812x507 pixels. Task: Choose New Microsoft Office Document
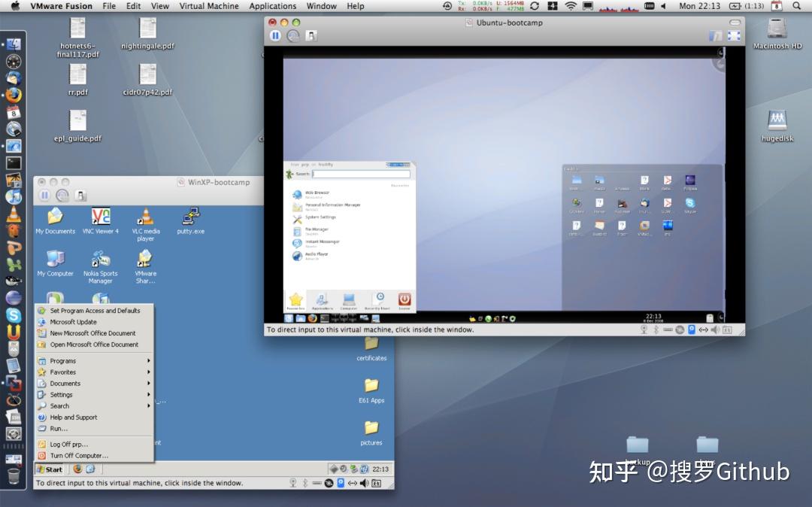(94, 333)
